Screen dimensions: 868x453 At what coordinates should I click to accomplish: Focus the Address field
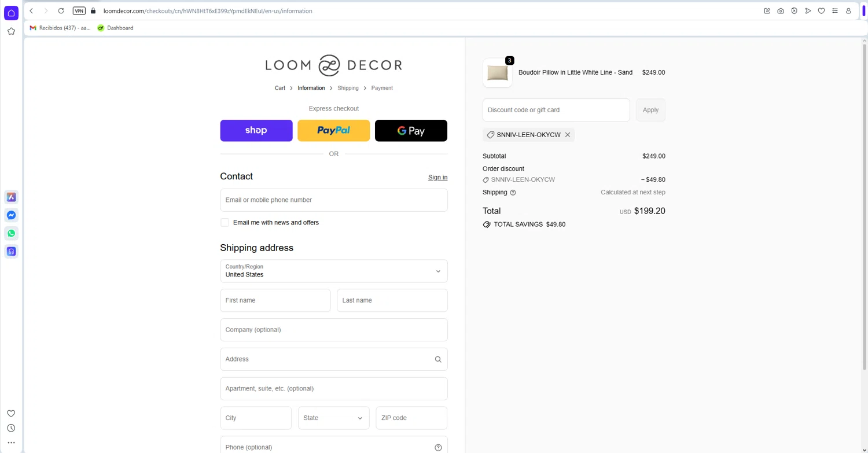pyautogui.click(x=334, y=359)
